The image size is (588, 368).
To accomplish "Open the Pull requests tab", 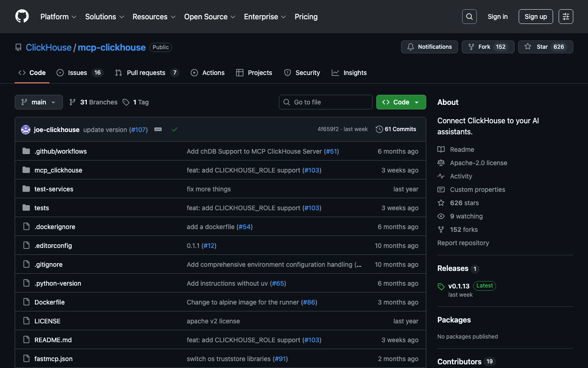I will pyautogui.click(x=146, y=73).
